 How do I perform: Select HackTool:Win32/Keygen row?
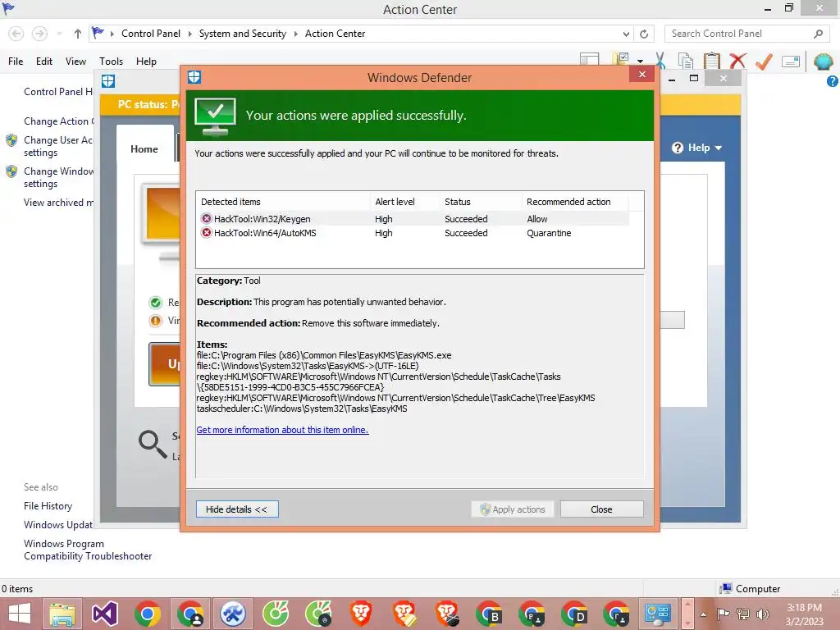pyautogui.click(x=413, y=218)
